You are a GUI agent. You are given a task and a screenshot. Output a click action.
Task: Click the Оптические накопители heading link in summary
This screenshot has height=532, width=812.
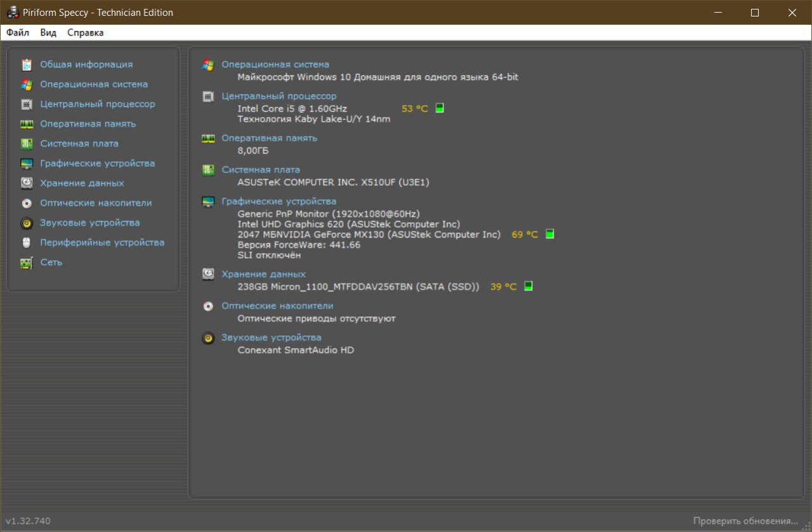pyautogui.click(x=277, y=306)
